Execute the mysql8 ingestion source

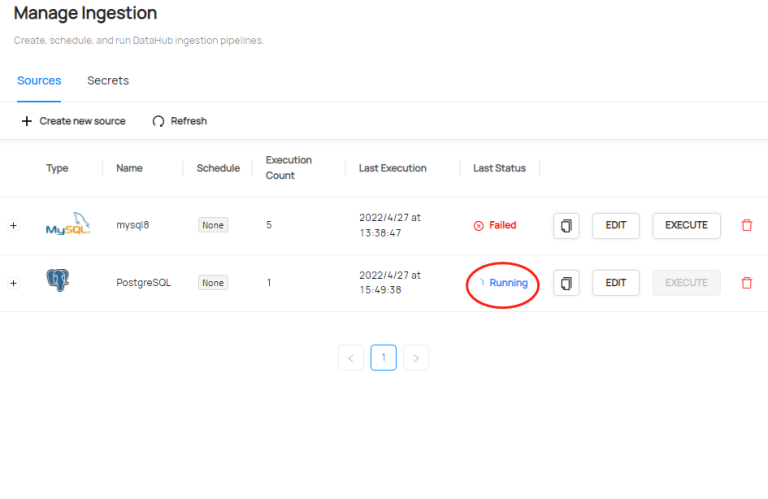(x=686, y=226)
